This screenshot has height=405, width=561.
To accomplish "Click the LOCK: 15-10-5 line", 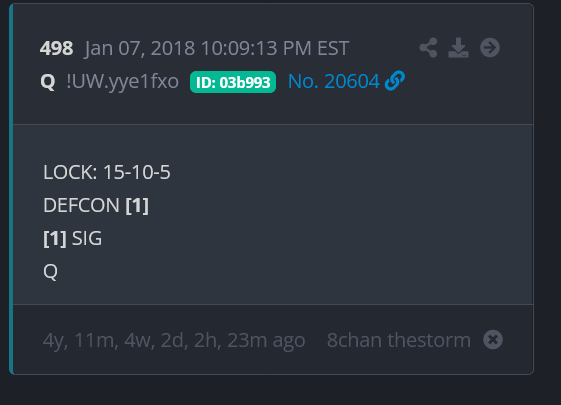I will tap(107, 172).
